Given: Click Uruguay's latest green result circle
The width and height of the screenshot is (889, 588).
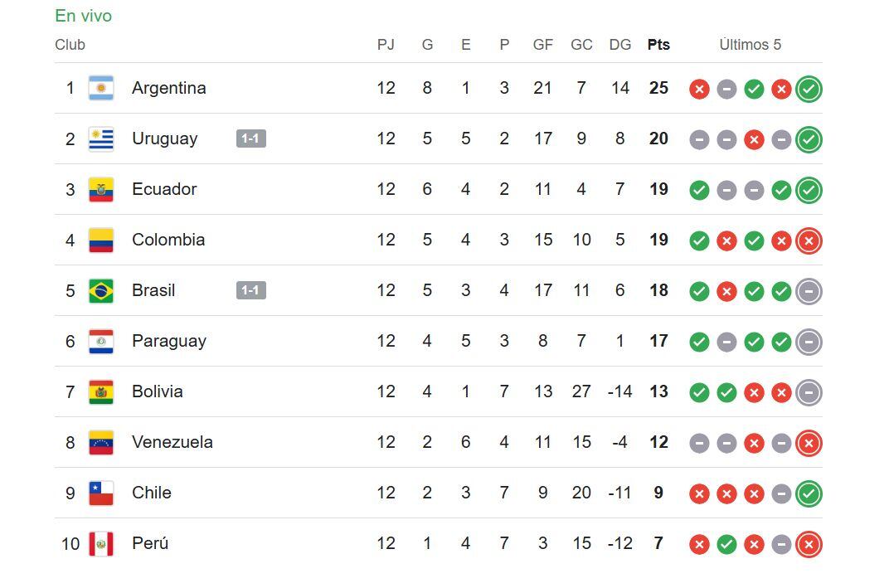Looking at the screenshot, I should tap(809, 139).
